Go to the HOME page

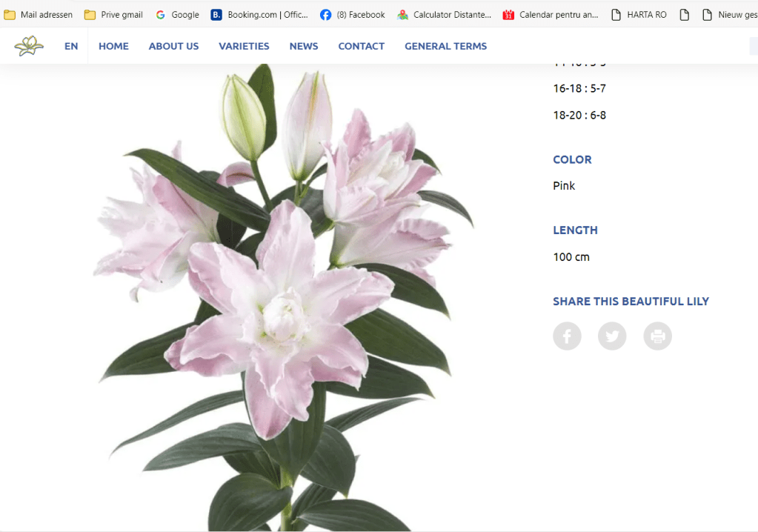point(113,46)
